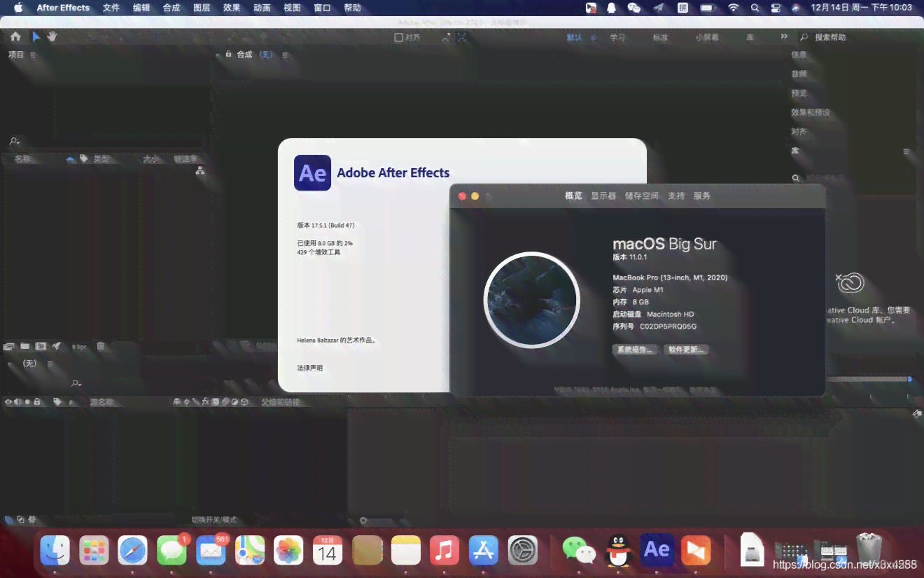Image resolution: width=924 pixels, height=578 pixels.
Task: Switch to the 标准 workspace
Action: coord(660,37)
